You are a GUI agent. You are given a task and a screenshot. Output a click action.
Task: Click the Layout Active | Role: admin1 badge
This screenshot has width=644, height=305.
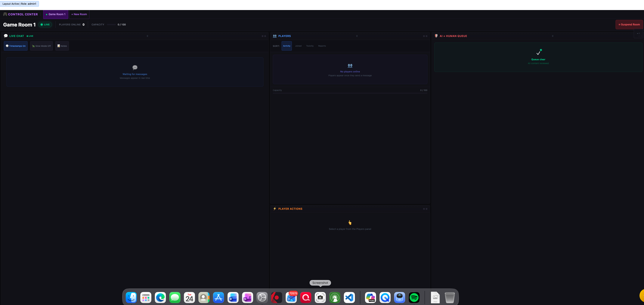click(20, 4)
